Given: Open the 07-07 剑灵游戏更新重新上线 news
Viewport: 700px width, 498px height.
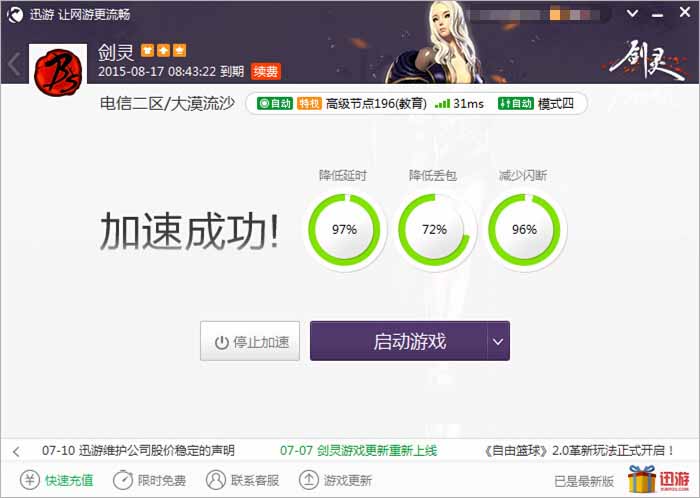Looking at the screenshot, I should [x=358, y=451].
